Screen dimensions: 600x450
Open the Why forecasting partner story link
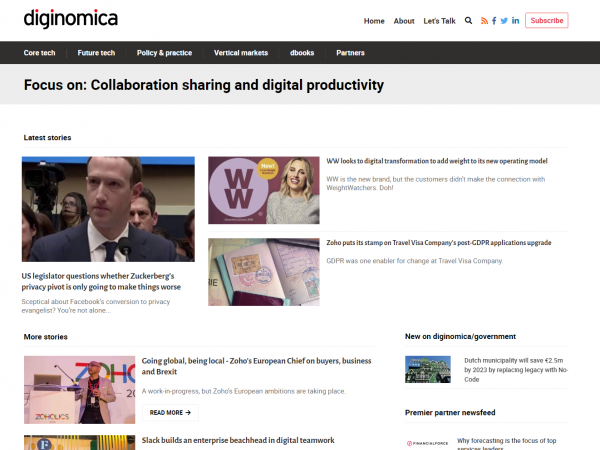tap(507, 444)
